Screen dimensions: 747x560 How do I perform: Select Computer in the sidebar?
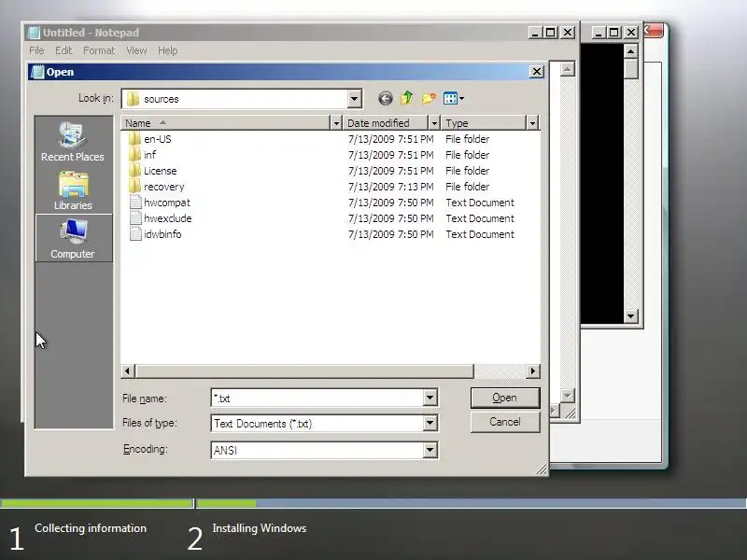coord(74,238)
